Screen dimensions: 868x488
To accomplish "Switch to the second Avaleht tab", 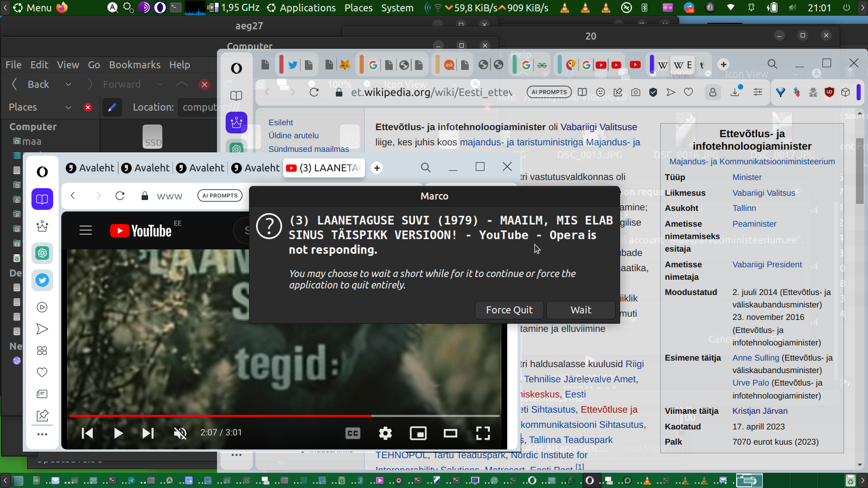I will click(145, 168).
